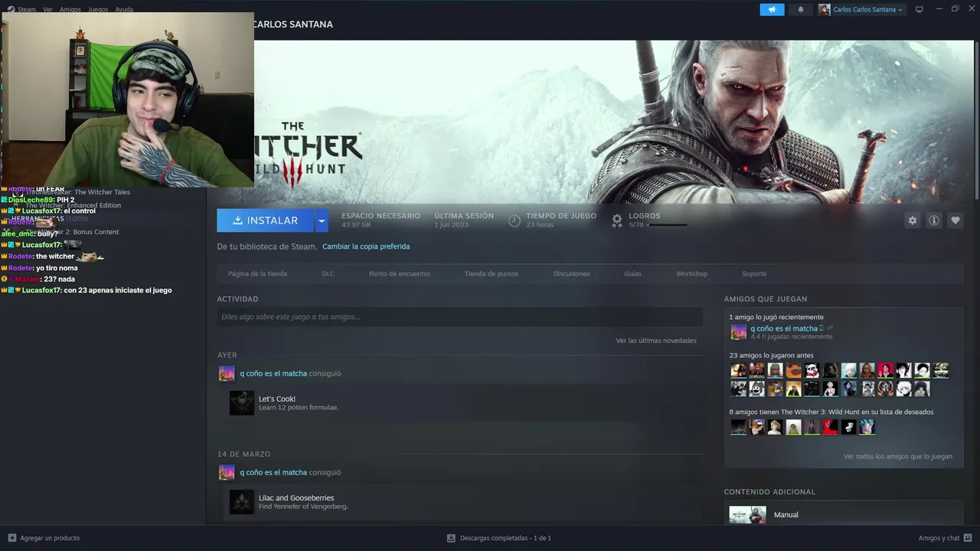980x551 pixels.
Task: Open the announcements megaphone button
Action: point(772,9)
